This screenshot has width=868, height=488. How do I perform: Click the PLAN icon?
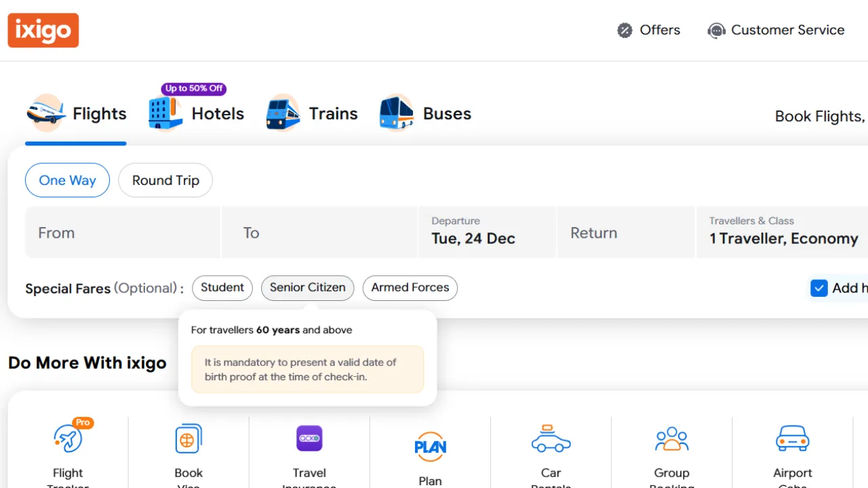point(430,447)
